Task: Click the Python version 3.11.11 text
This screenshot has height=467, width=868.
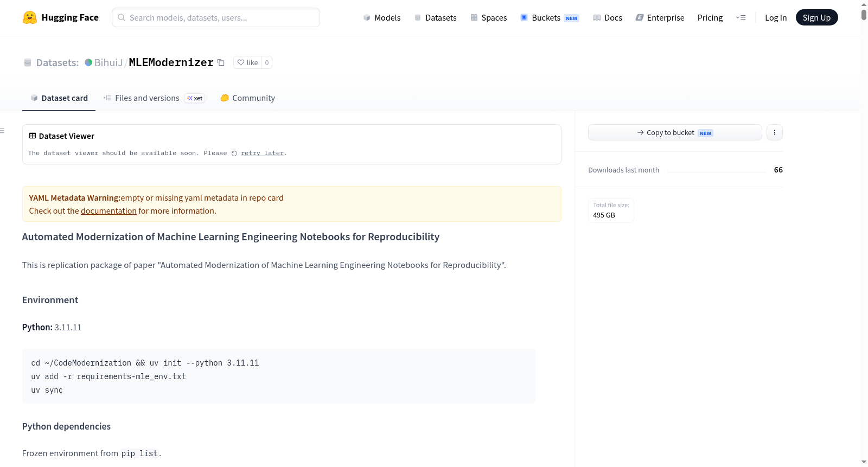Action: 68,328
